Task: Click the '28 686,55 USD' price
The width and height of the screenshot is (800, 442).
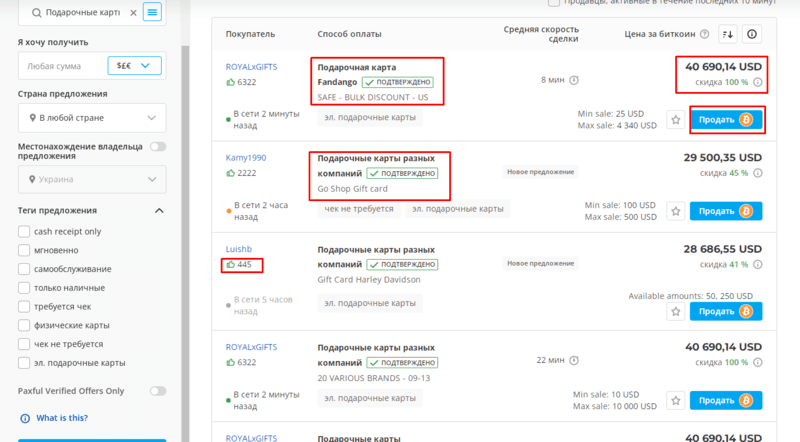Action: 722,249
